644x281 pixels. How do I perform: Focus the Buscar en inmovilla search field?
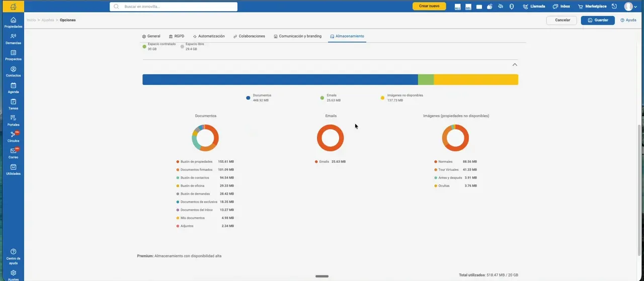174,7
